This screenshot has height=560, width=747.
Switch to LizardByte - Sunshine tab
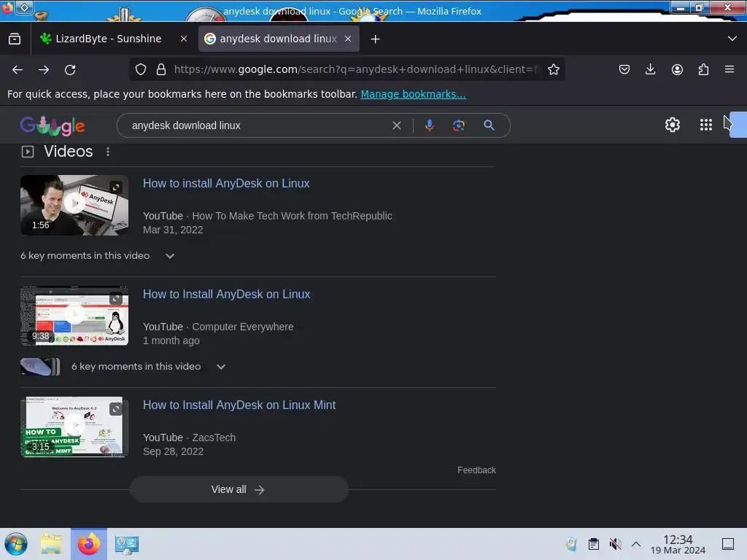coord(108,39)
